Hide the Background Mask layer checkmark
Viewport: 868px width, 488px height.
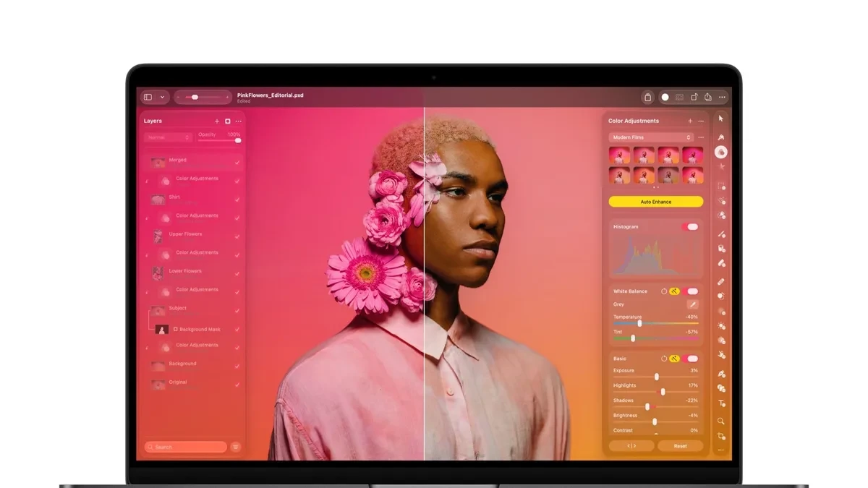[237, 330]
